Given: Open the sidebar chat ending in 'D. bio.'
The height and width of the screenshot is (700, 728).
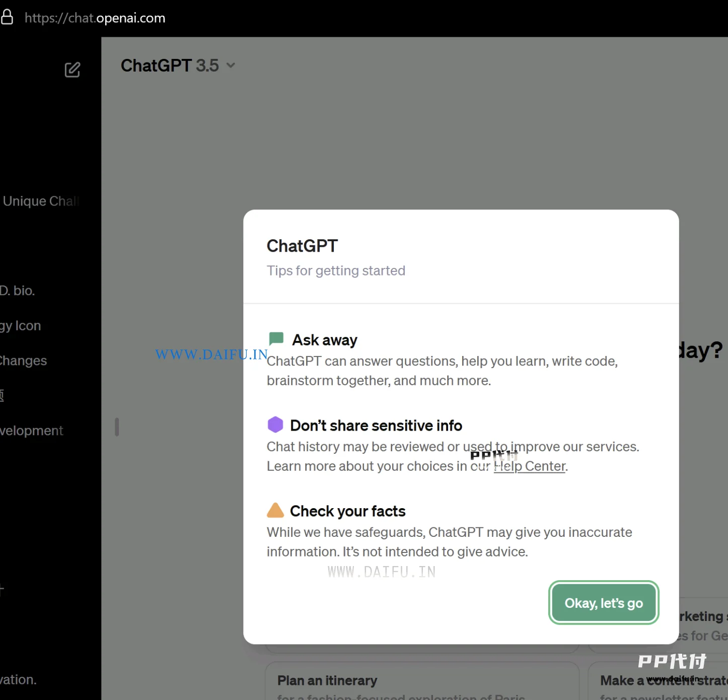Looking at the screenshot, I should click(x=18, y=291).
